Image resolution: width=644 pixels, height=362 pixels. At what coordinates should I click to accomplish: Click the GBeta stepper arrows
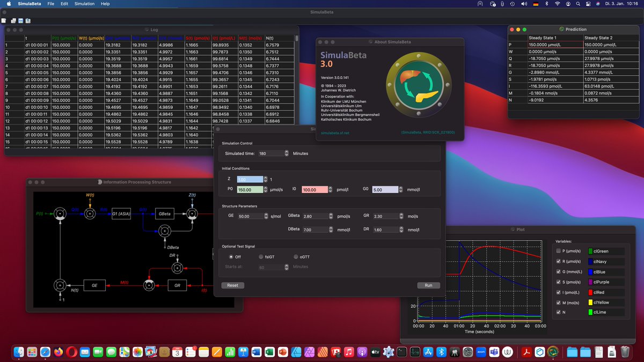(x=331, y=216)
